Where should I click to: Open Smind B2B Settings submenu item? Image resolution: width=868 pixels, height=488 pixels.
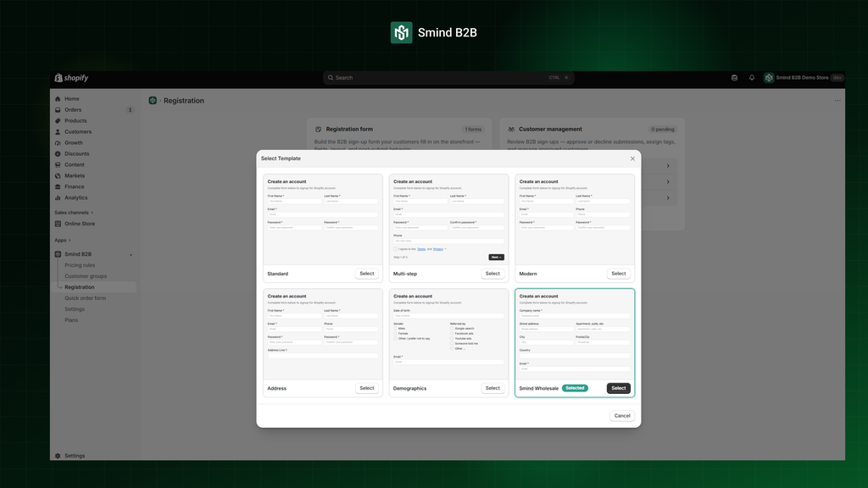click(x=75, y=309)
